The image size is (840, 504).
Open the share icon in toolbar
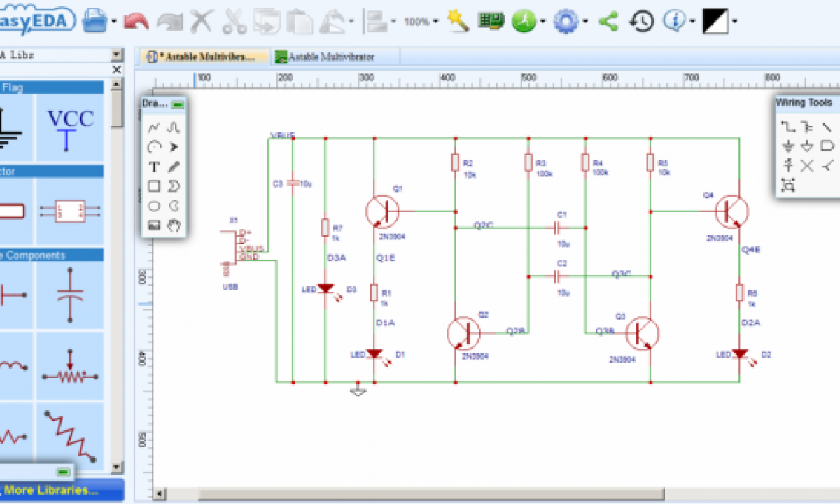609,21
